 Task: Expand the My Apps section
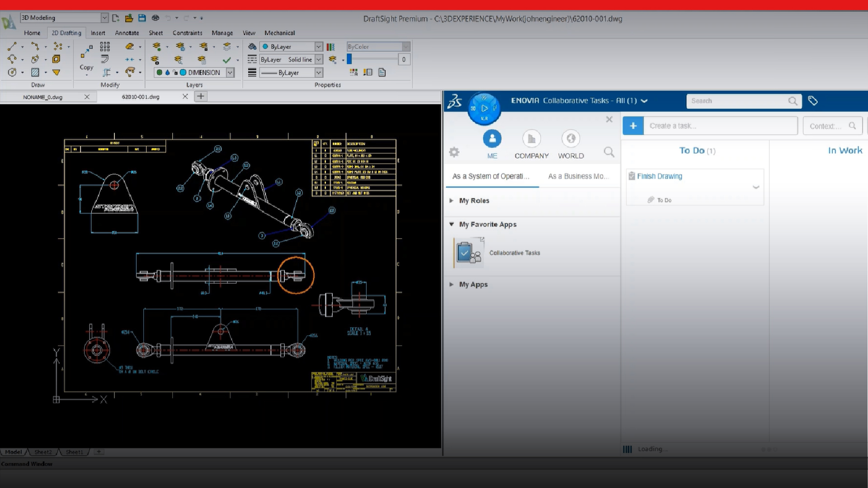point(451,284)
